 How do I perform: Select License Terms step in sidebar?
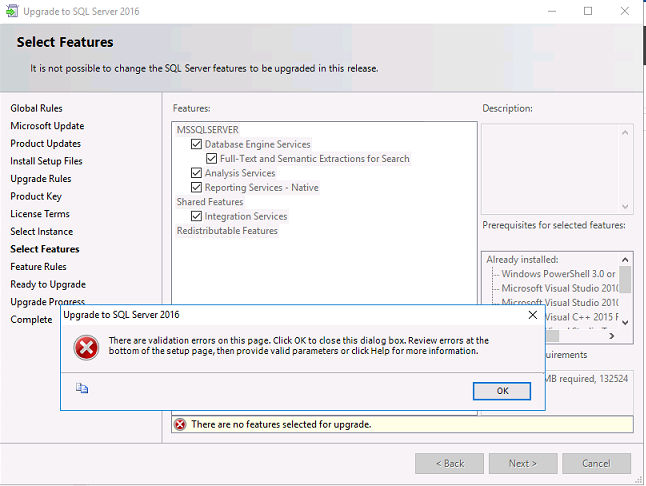(x=40, y=214)
